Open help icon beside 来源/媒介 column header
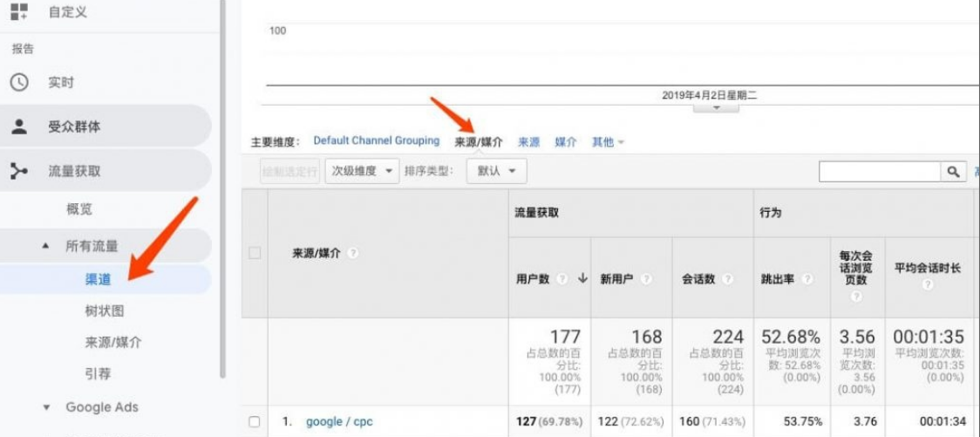Screen dimensions: 980x437 (x=353, y=254)
